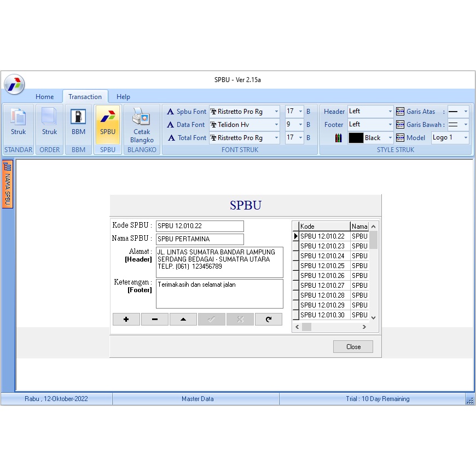Viewport: 476px width, 476px height.
Task: Open the Help ribbon tab
Action: pos(123,96)
